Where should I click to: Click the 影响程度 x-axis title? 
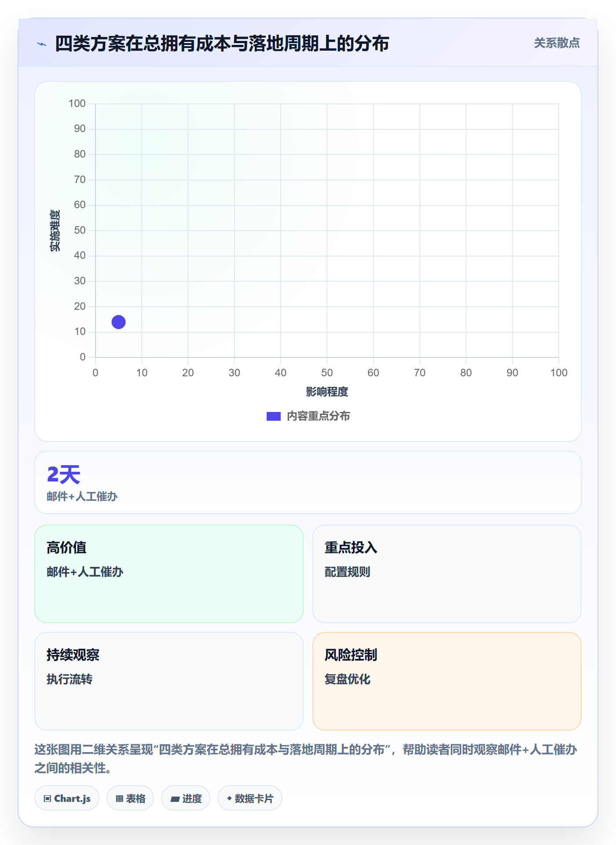tap(327, 392)
